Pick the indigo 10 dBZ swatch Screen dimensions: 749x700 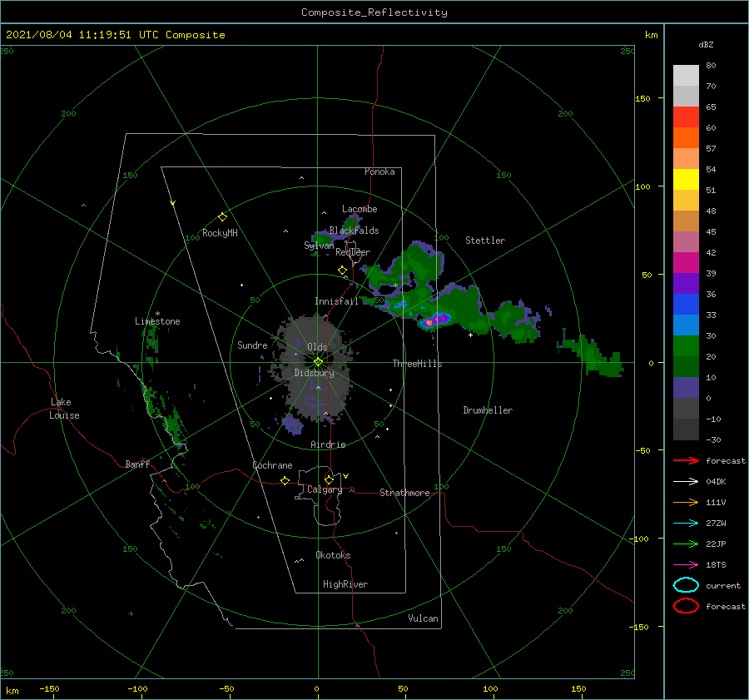pos(686,388)
